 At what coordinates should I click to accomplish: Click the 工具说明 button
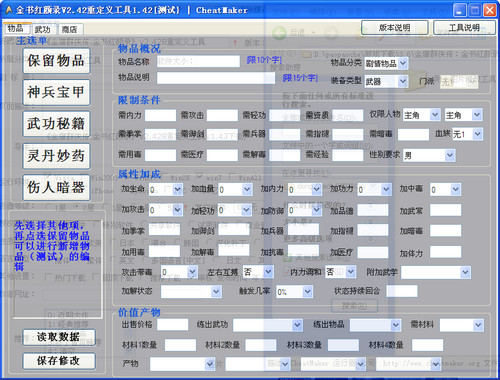(464, 28)
